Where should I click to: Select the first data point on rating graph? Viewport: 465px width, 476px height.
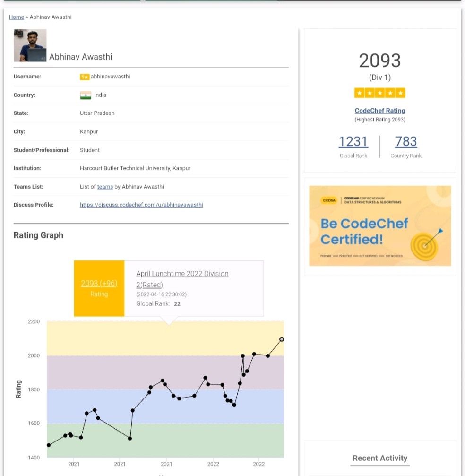(49, 445)
